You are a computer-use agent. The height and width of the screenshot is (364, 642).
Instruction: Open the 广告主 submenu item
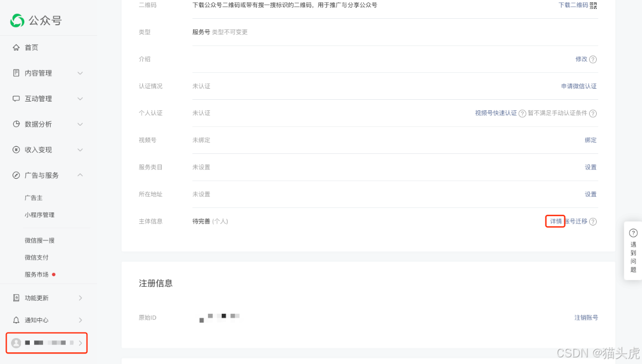tap(34, 198)
